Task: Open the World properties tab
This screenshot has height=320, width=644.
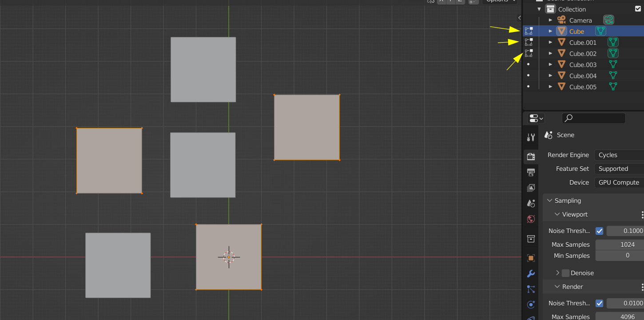Action: coord(531,219)
